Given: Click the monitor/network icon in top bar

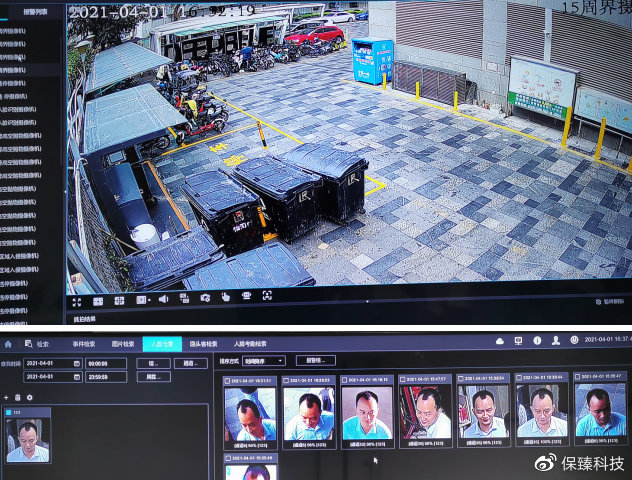Looking at the screenshot, I should tap(518, 341).
